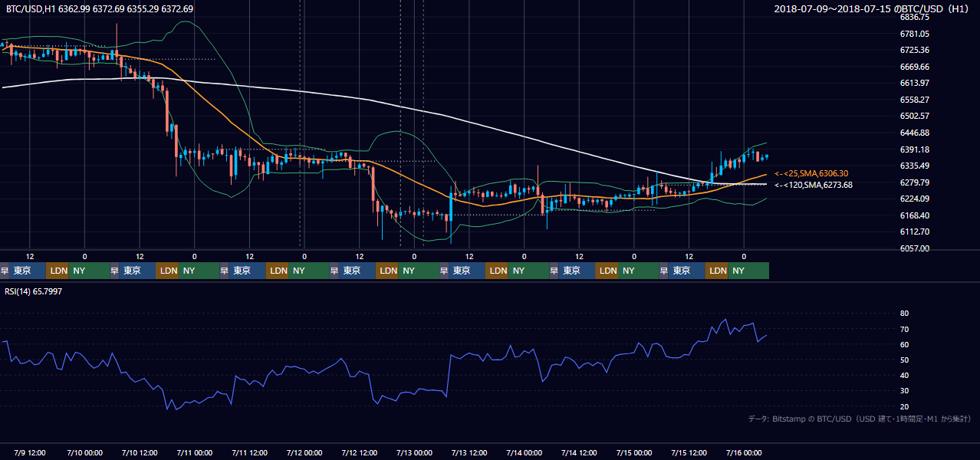This screenshot has height=460, width=980.
Task: Click price axis value 6057.00
Action: click(915, 248)
